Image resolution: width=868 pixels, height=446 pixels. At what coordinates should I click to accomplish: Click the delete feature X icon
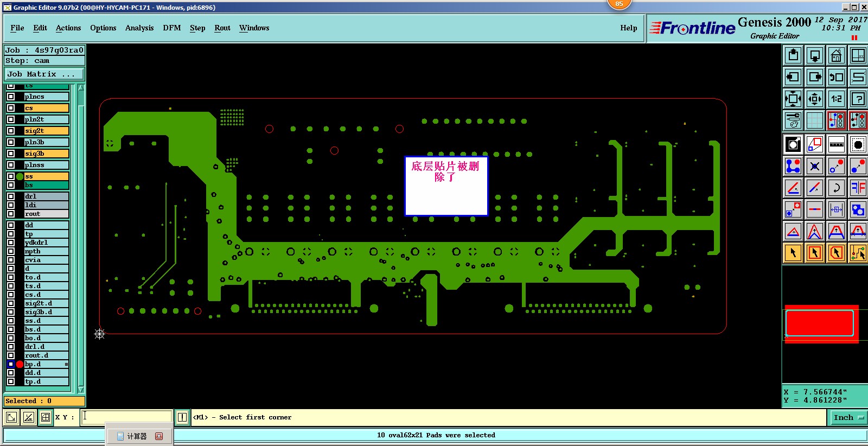815,166
